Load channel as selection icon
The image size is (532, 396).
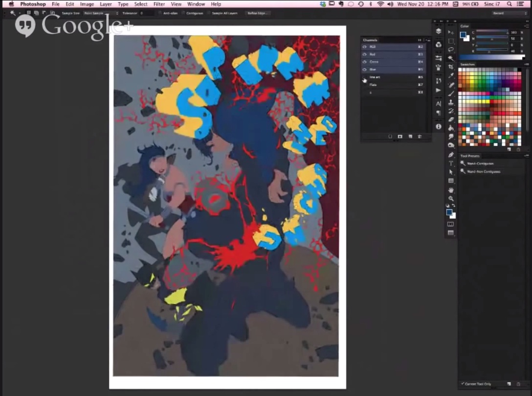pos(390,137)
